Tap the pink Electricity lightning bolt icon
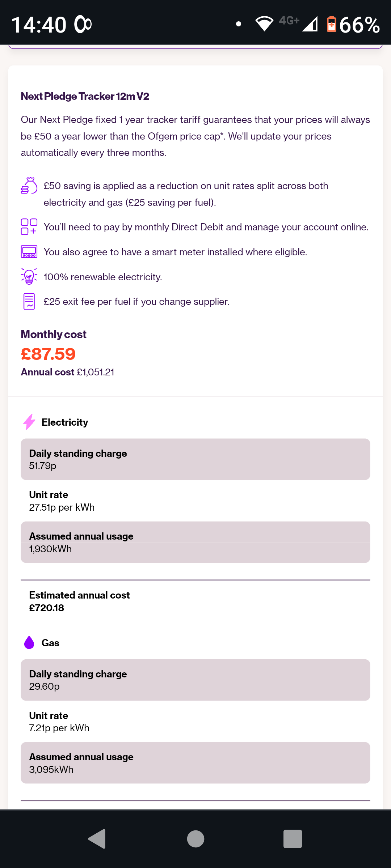 pos(29,422)
